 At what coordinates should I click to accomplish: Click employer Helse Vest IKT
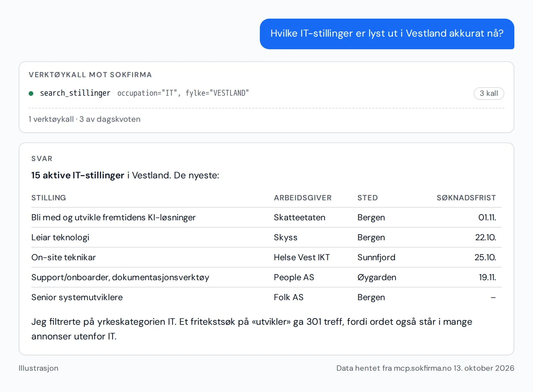(x=301, y=257)
